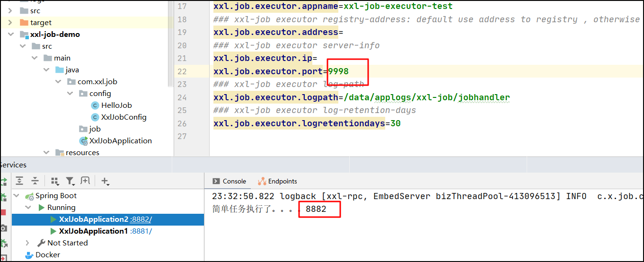
Task: Click the Add Service plus icon
Action: coord(105,181)
